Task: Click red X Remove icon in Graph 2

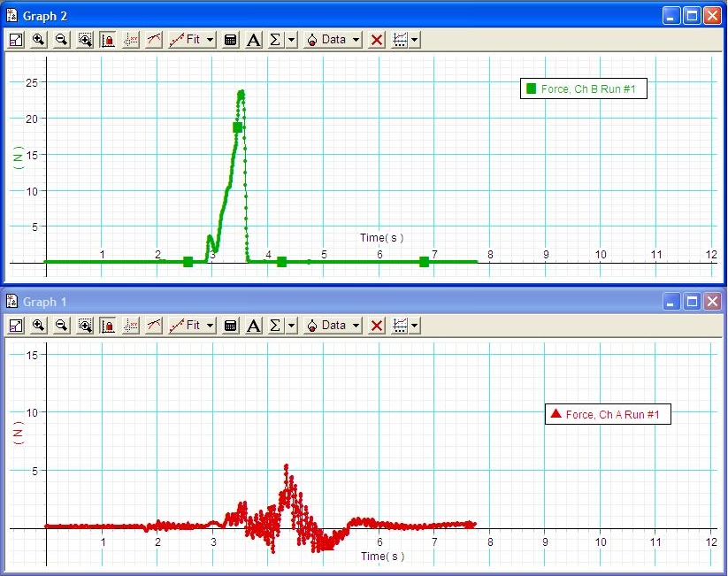Action: click(x=377, y=40)
